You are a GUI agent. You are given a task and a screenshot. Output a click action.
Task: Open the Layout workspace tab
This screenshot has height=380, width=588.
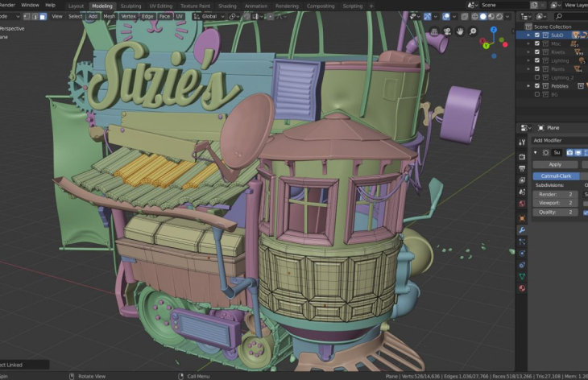pyautogui.click(x=76, y=6)
